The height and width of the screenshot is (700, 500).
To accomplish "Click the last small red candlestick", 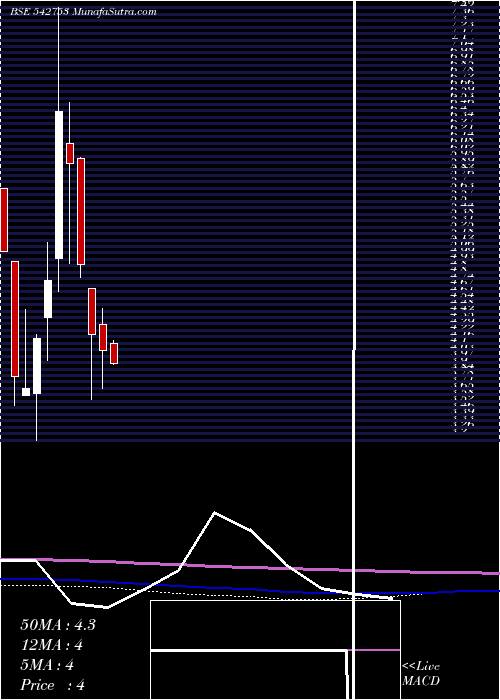I will point(114,354).
